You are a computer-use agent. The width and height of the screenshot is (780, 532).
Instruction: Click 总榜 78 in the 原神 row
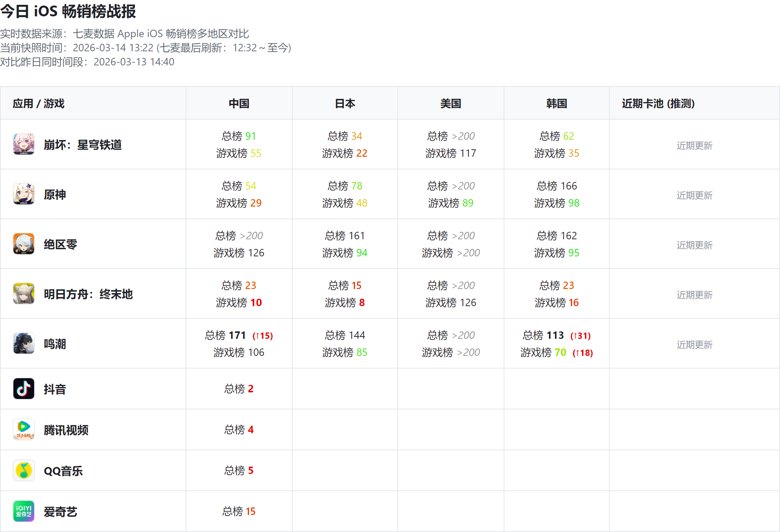tap(345, 186)
